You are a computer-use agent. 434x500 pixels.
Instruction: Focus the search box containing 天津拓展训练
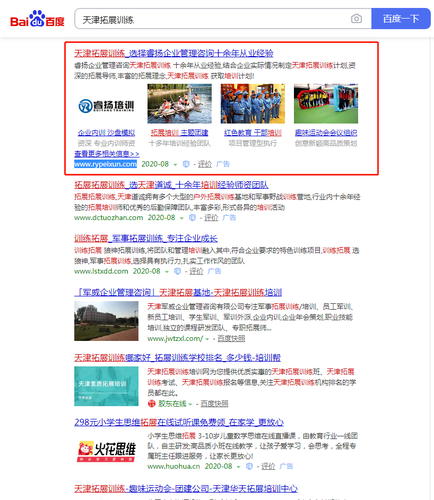tap(223, 19)
